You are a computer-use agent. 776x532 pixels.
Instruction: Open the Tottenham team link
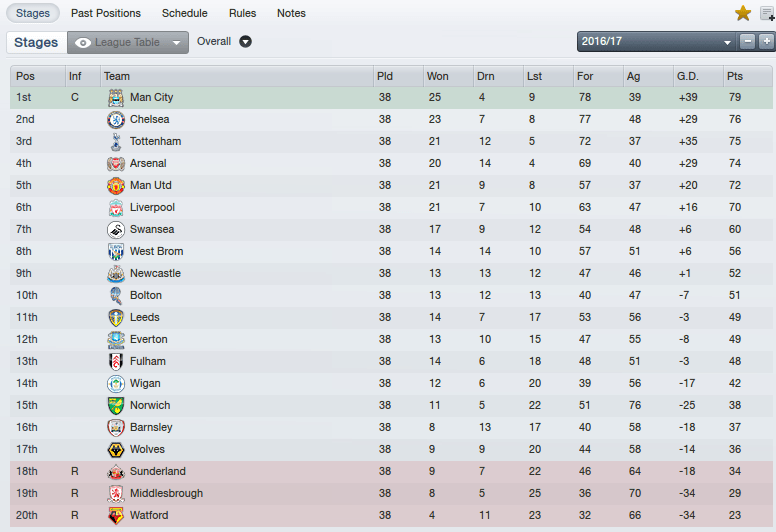pos(155,142)
